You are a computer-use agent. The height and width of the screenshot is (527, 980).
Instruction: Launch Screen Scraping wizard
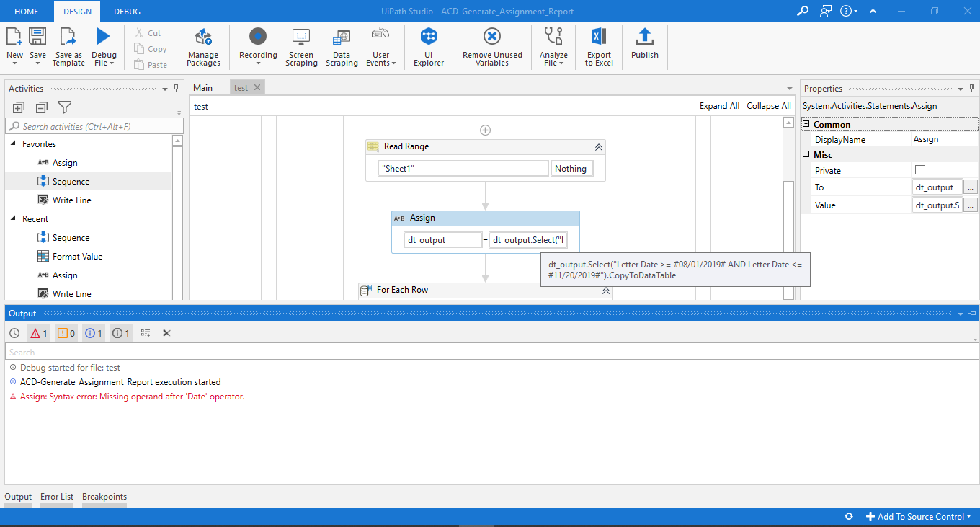301,47
